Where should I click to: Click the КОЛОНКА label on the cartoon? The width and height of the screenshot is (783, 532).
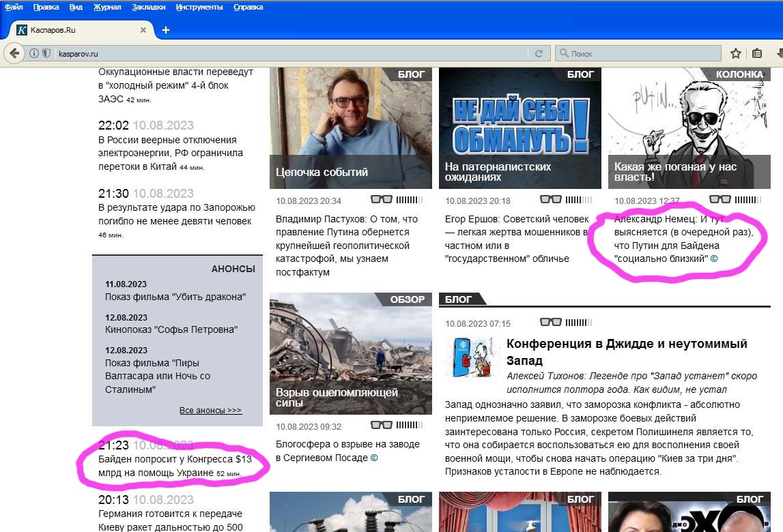739,74
